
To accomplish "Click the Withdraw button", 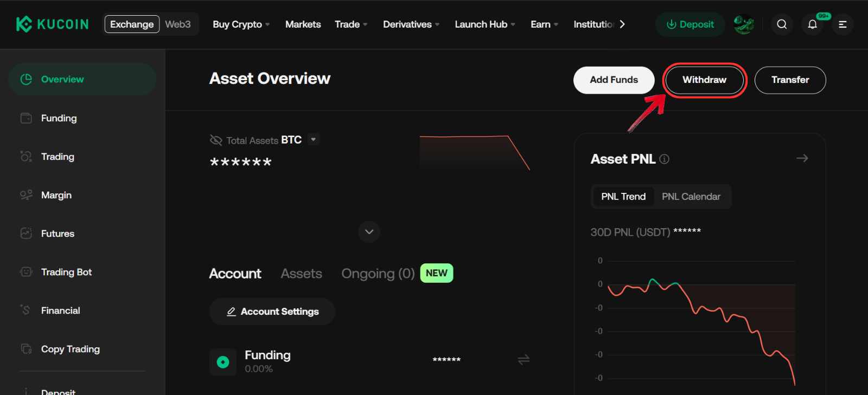I will pos(704,80).
